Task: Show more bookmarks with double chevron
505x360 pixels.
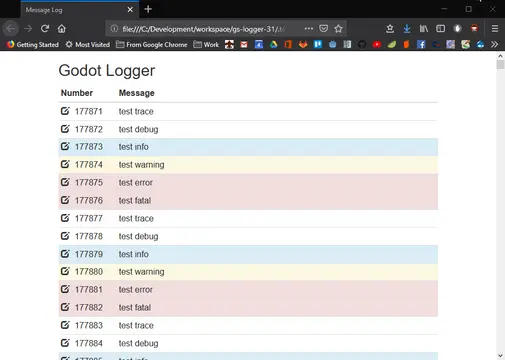Action: pyautogui.click(x=495, y=44)
